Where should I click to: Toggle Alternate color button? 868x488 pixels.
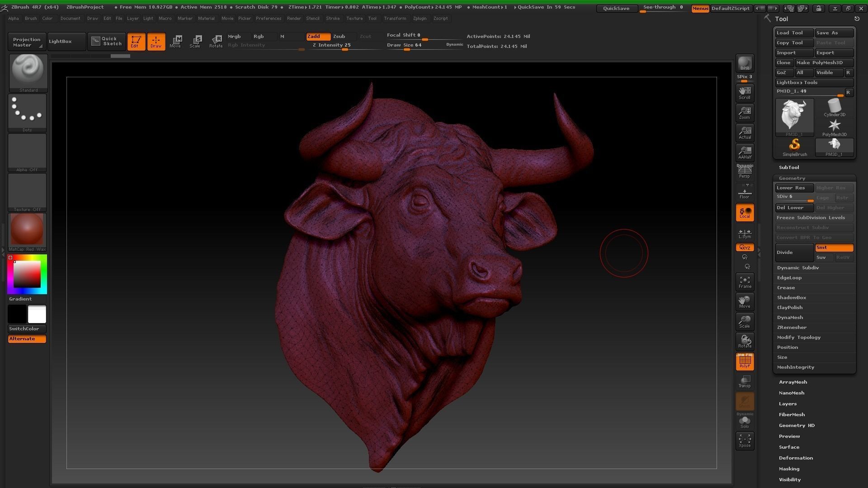[x=27, y=339]
